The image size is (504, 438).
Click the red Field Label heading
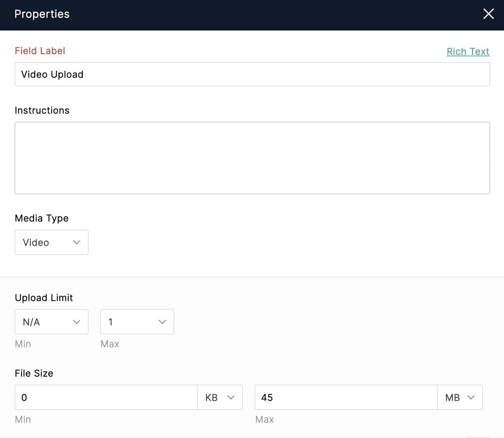[40, 51]
